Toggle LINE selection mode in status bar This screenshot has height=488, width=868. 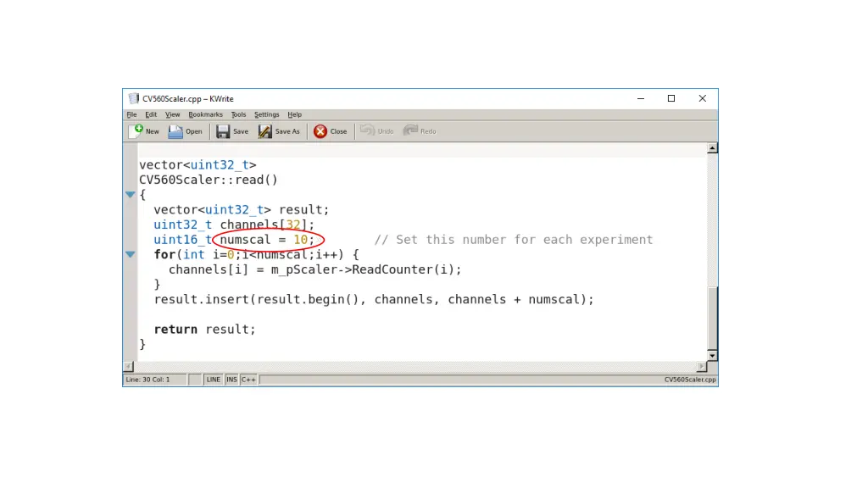click(x=214, y=380)
